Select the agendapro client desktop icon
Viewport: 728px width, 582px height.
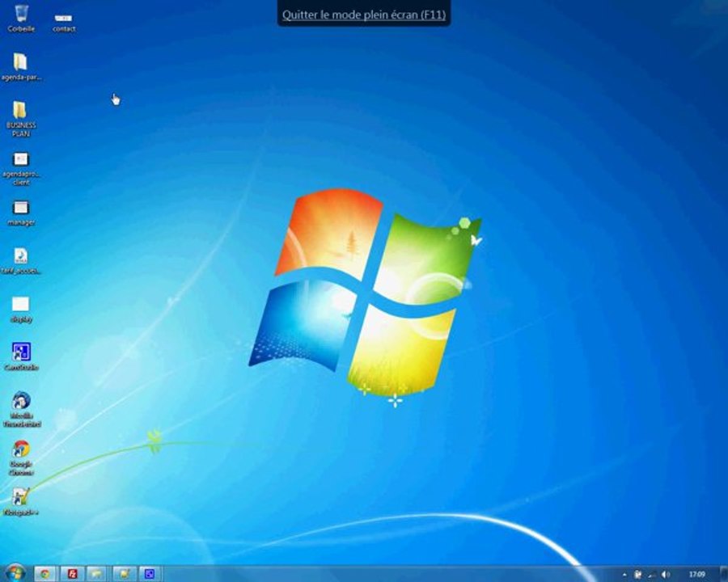pyautogui.click(x=21, y=168)
